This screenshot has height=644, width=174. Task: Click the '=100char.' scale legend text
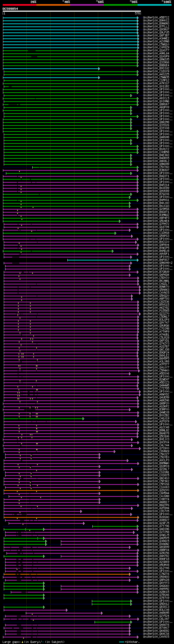pos(132,642)
